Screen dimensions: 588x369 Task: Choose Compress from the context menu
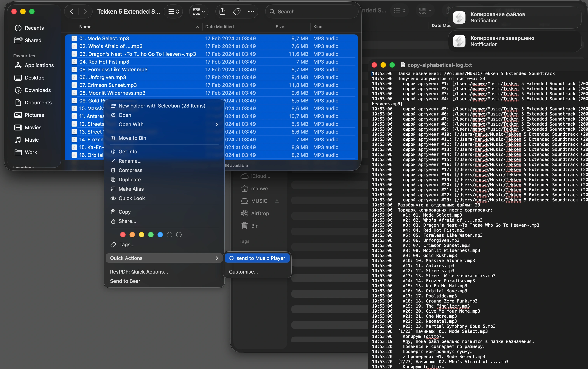164,170
